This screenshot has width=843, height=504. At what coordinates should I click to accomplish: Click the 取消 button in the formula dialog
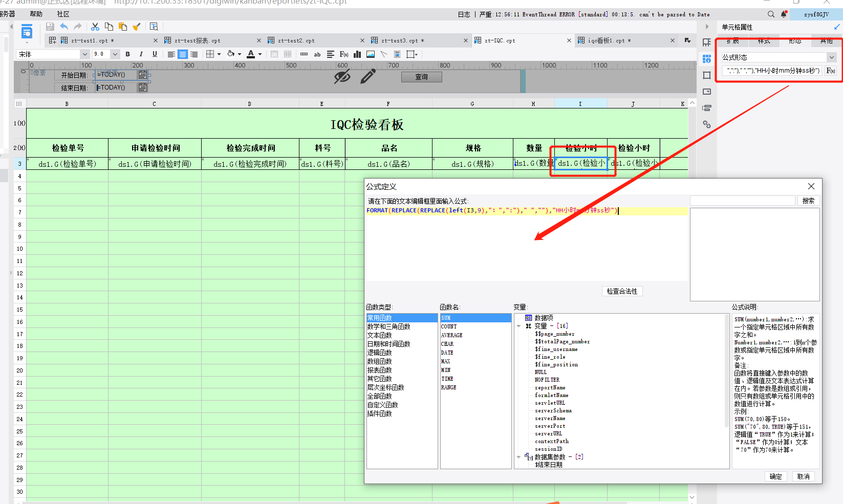(x=804, y=476)
